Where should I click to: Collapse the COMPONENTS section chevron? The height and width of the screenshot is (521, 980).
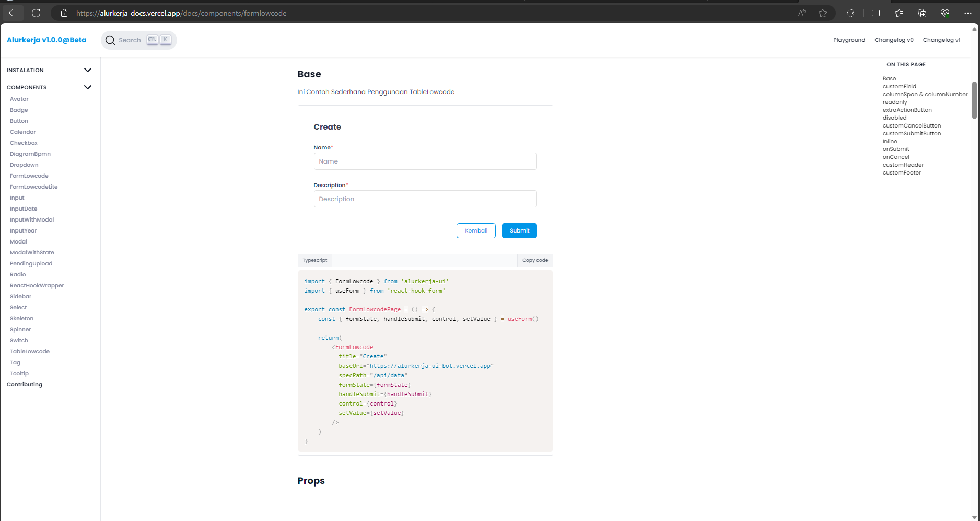(x=88, y=87)
